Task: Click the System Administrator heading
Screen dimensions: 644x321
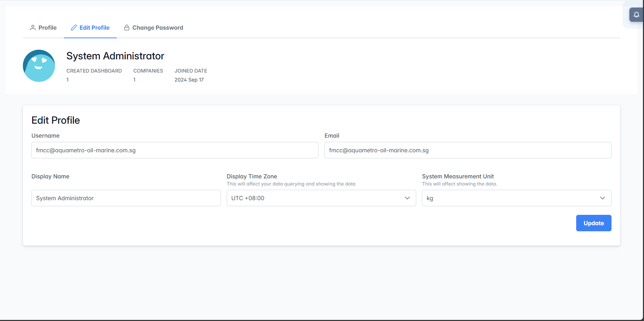Action: 115,56
